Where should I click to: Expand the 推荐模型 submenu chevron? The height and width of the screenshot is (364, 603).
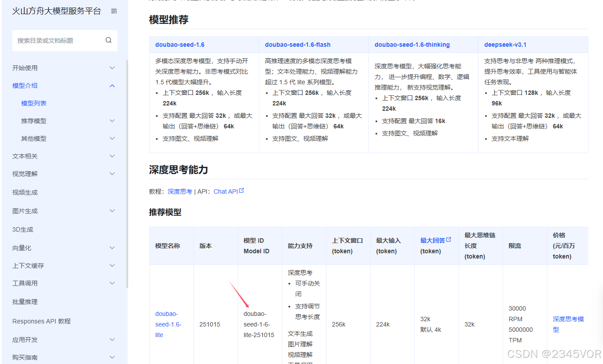112,121
